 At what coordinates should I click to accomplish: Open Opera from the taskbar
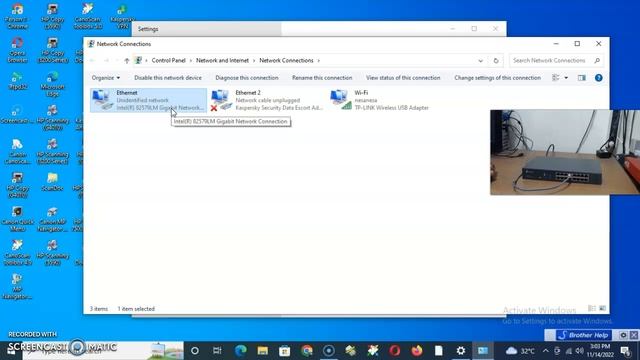click(394, 351)
